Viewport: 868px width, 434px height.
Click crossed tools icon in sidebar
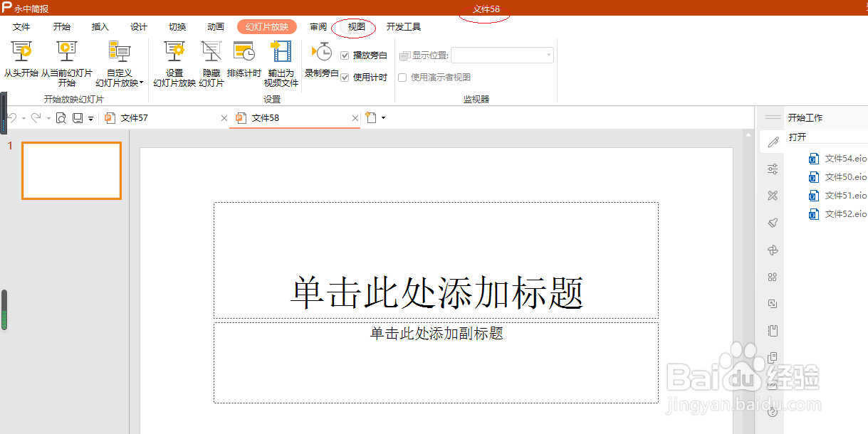click(773, 196)
